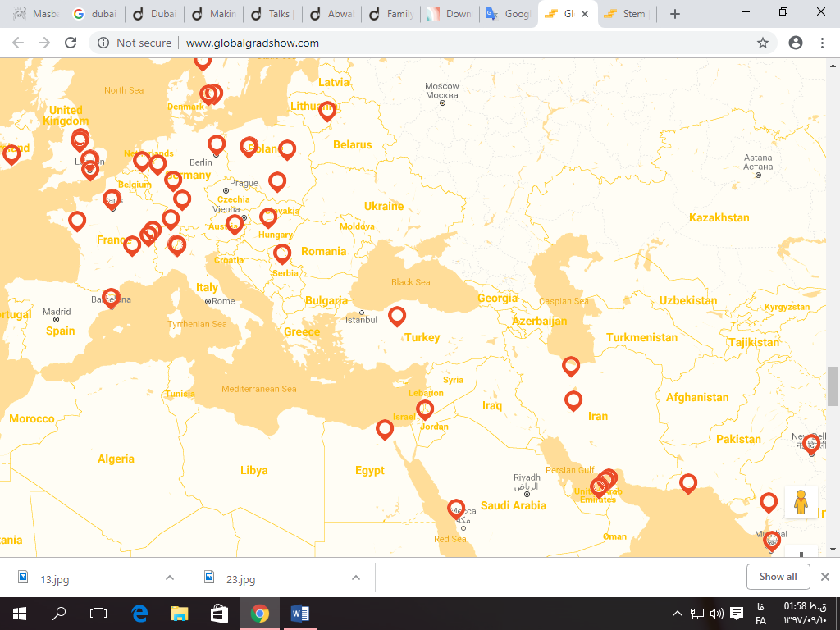Bookmark this page with star icon
Image resolution: width=840 pixels, height=630 pixels.
pyautogui.click(x=763, y=43)
